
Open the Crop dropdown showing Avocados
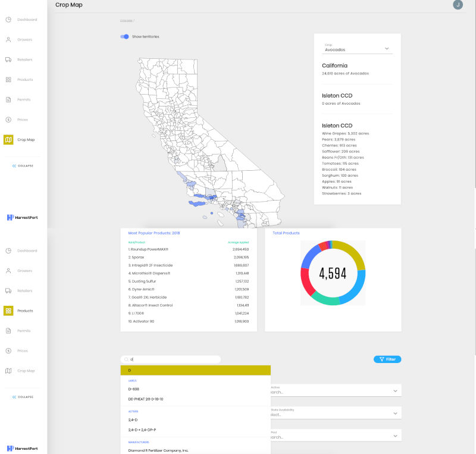tap(358, 49)
